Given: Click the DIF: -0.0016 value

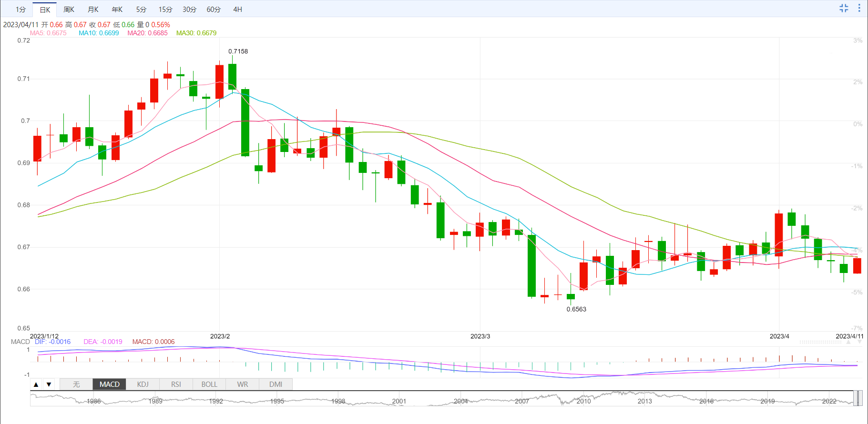Looking at the screenshot, I should 52,342.
